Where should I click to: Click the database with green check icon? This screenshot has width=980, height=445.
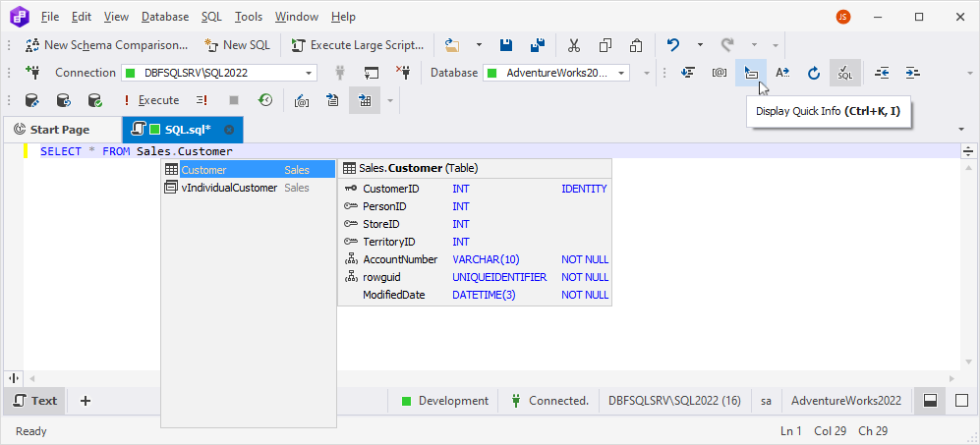(94, 100)
